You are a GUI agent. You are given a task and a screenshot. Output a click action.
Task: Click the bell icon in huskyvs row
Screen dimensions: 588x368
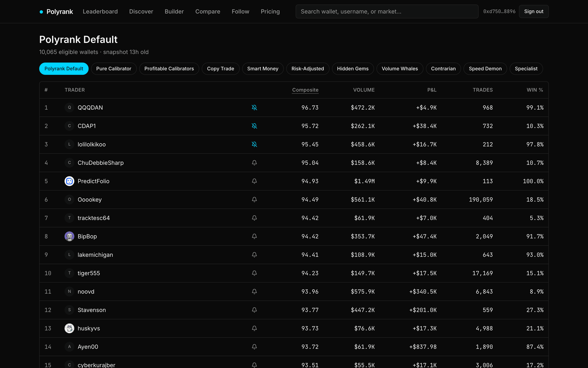pos(254,328)
